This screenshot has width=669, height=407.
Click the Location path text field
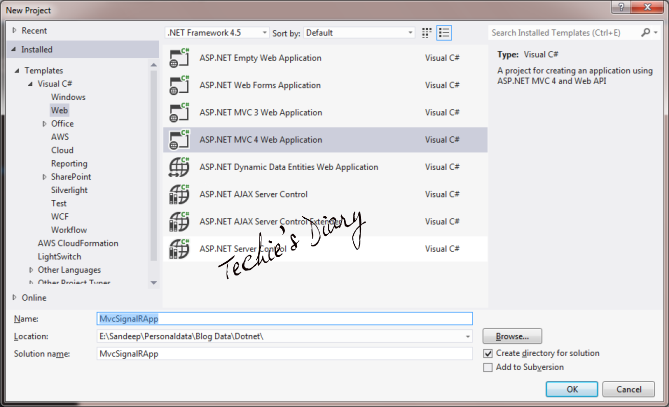(279, 337)
